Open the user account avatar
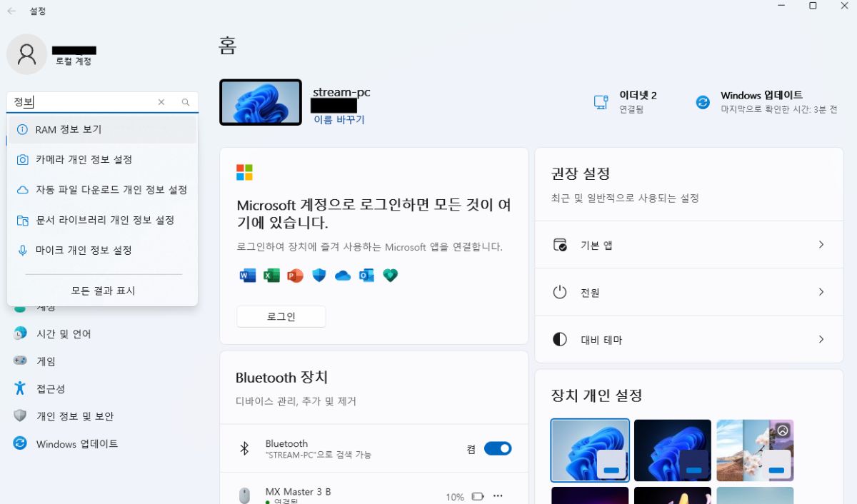857x504 pixels. point(26,54)
